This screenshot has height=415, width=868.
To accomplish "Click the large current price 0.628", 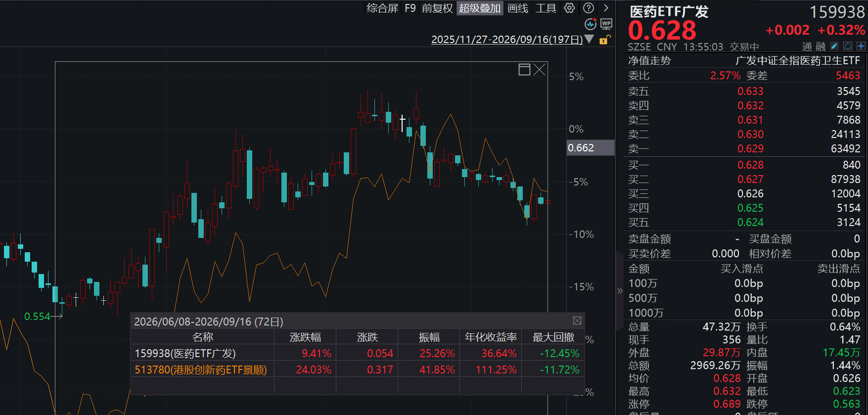I will (662, 31).
